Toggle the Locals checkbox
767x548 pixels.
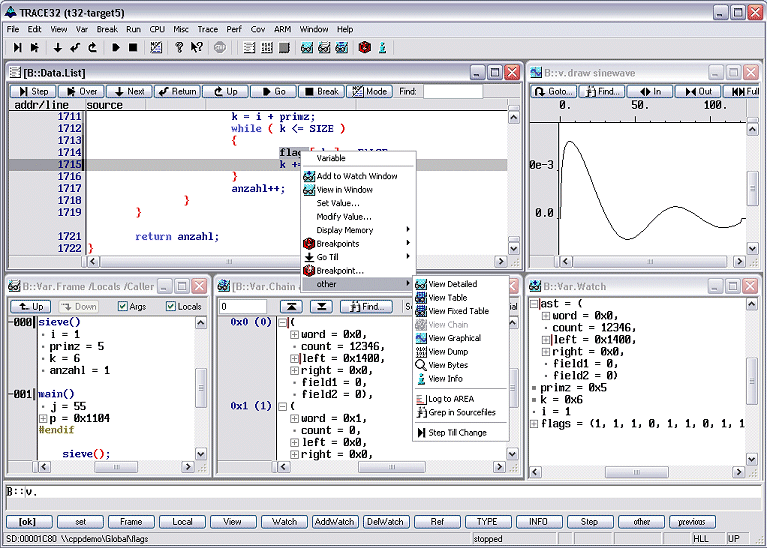coord(171,307)
